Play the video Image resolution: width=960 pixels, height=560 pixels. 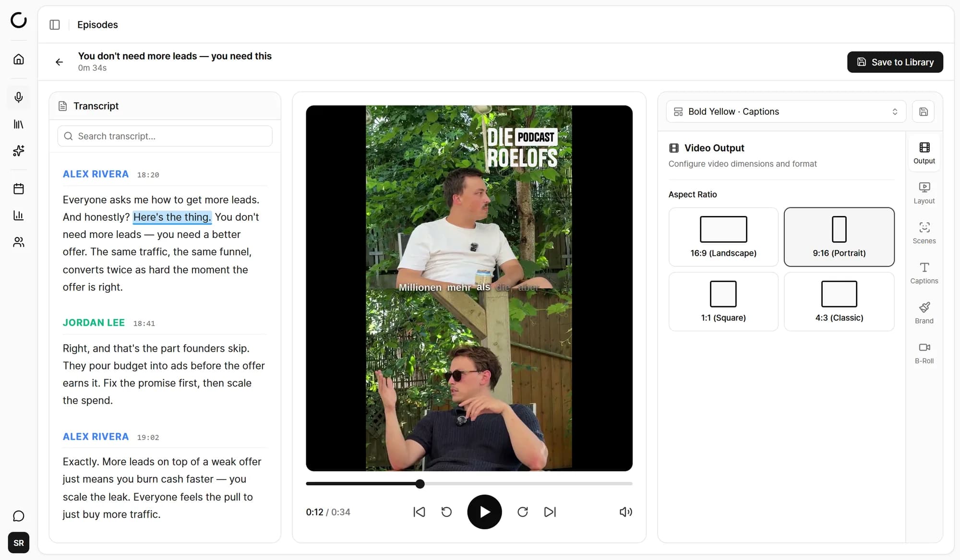point(484,512)
